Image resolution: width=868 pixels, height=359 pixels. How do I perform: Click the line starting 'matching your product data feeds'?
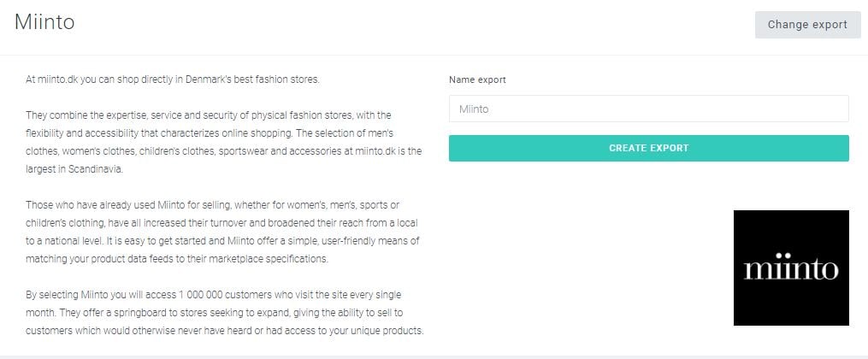click(x=177, y=259)
